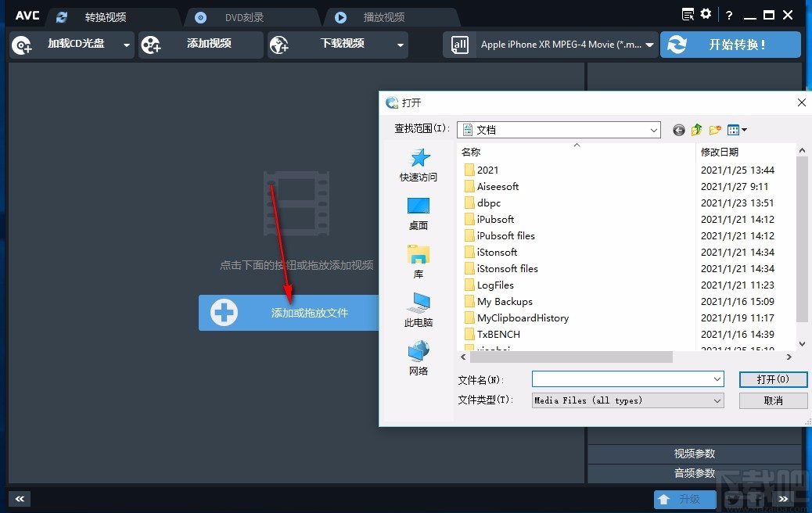Click the profile list icon beside format selector
Image resolution: width=812 pixels, height=513 pixels.
tap(459, 45)
